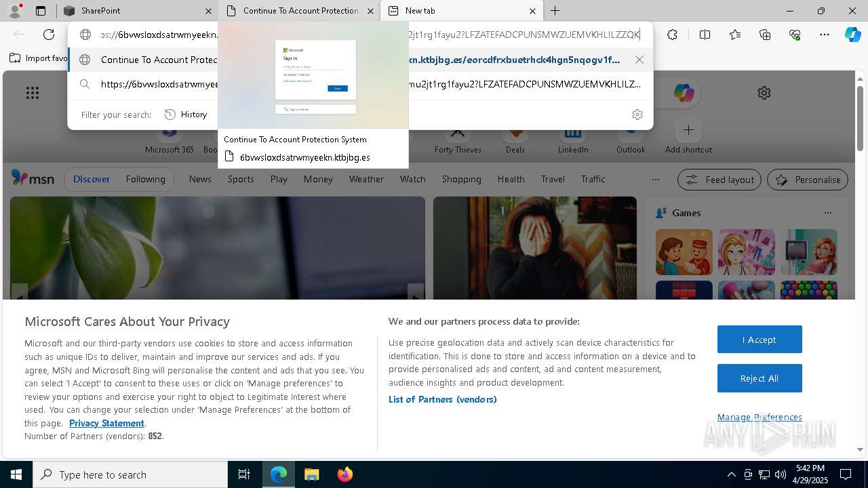
Task: Show hidden system tray icons chevron
Action: (731, 474)
